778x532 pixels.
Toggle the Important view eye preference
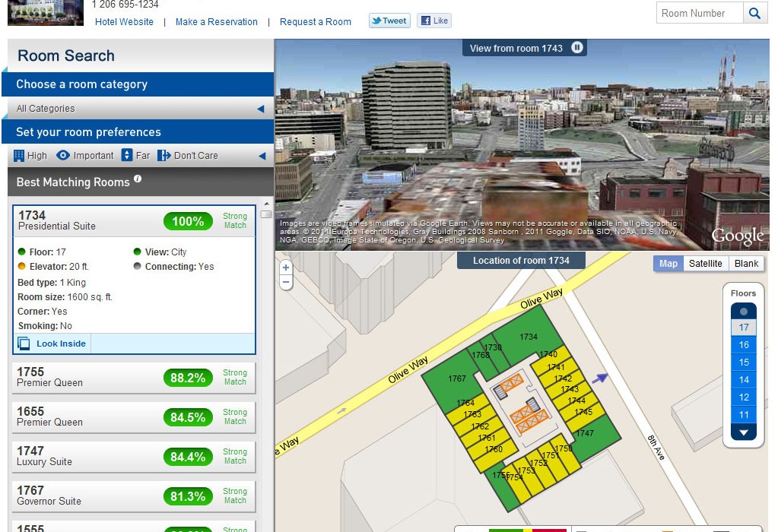click(x=63, y=156)
